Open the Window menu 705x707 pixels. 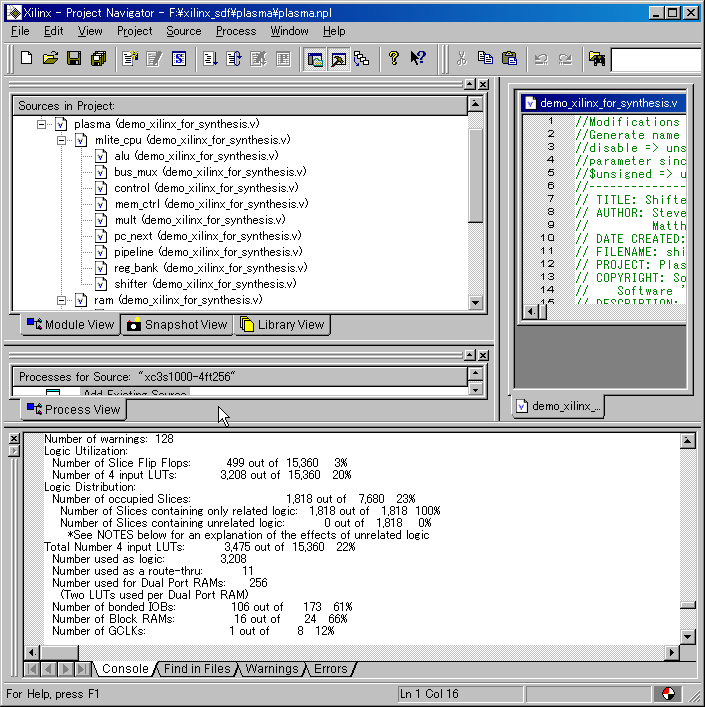pyautogui.click(x=289, y=31)
